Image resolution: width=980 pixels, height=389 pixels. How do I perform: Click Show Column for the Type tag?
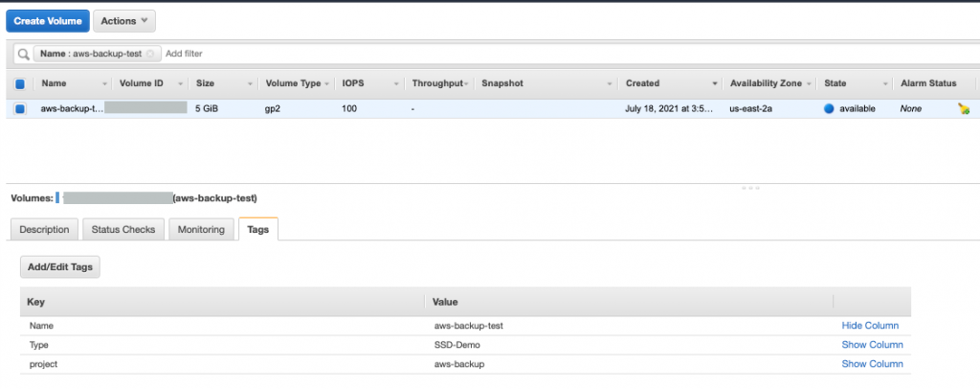point(872,345)
